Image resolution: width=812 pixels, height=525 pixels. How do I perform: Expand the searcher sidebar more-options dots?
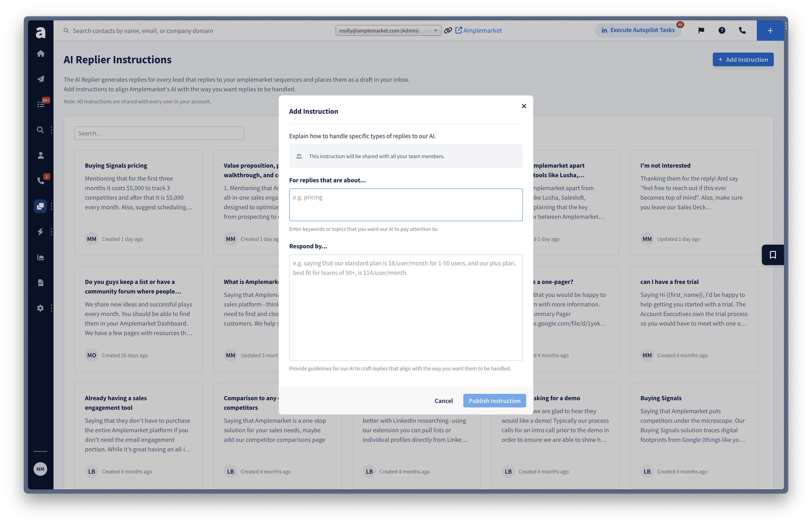(x=52, y=130)
